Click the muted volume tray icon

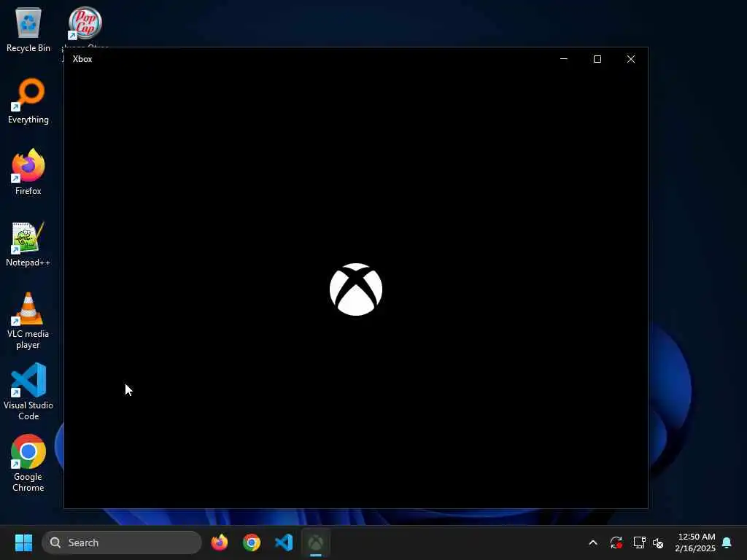(x=658, y=542)
